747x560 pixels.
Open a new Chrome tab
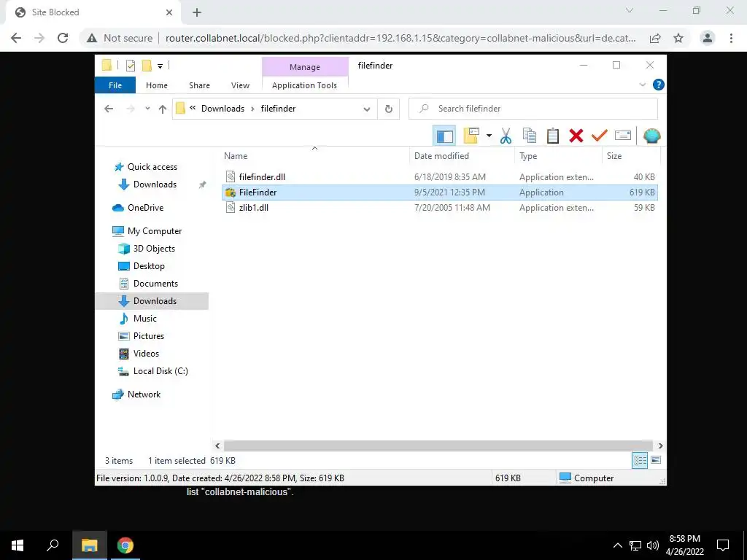pyautogui.click(x=197, y=12)
